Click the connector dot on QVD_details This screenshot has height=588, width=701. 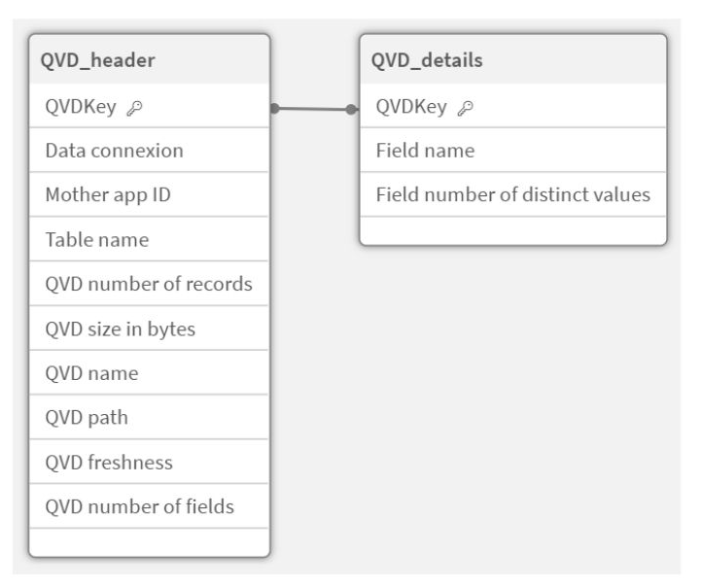[x=352, y=110]
